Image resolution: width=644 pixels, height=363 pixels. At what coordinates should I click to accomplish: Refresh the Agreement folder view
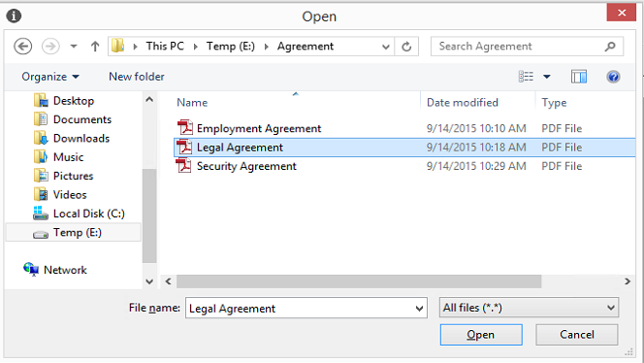[x=406, y=47]
